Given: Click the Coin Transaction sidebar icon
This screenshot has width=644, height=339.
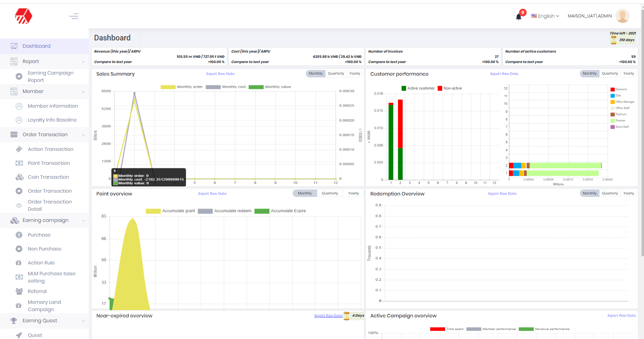Looking at the screenshot, I should (19, 177).
